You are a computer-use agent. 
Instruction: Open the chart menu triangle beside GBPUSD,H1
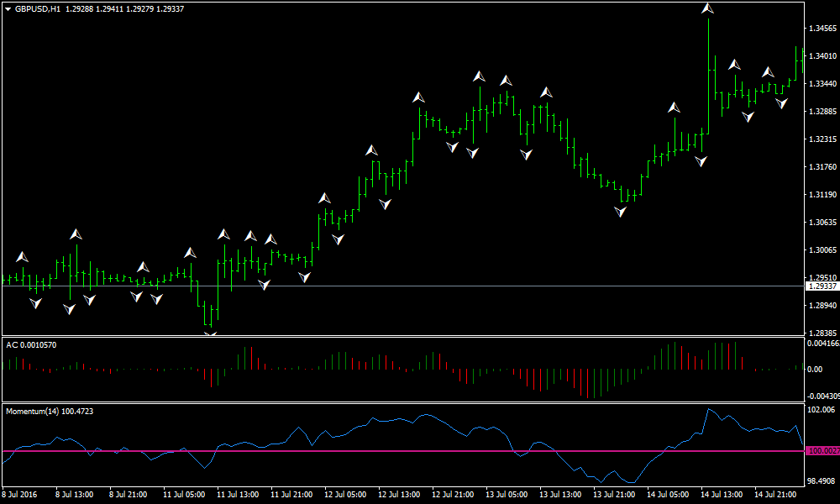pos(8,8)
